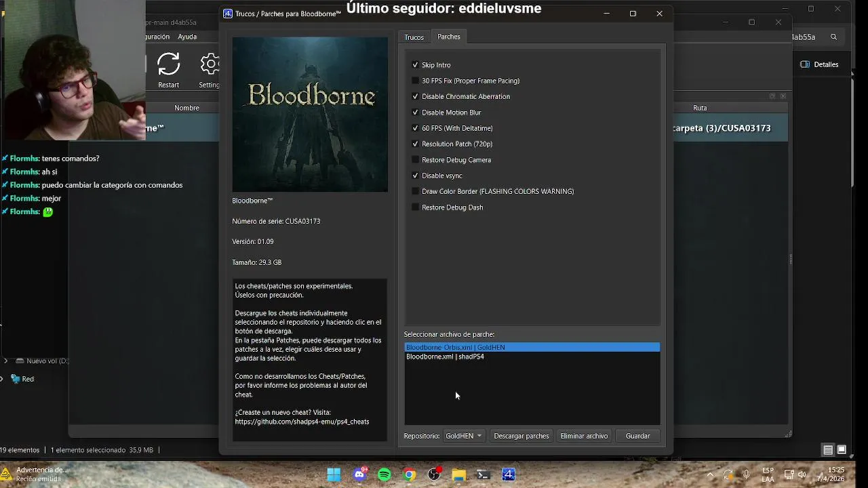
Task: Toggle Resolution Patch (720p) checkbox
Action: (x=416, y=144)
